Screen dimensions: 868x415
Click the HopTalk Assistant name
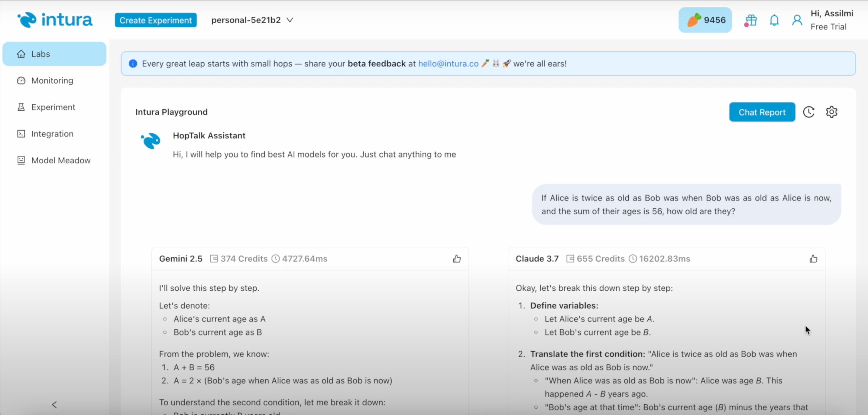(x=209, y=136)
